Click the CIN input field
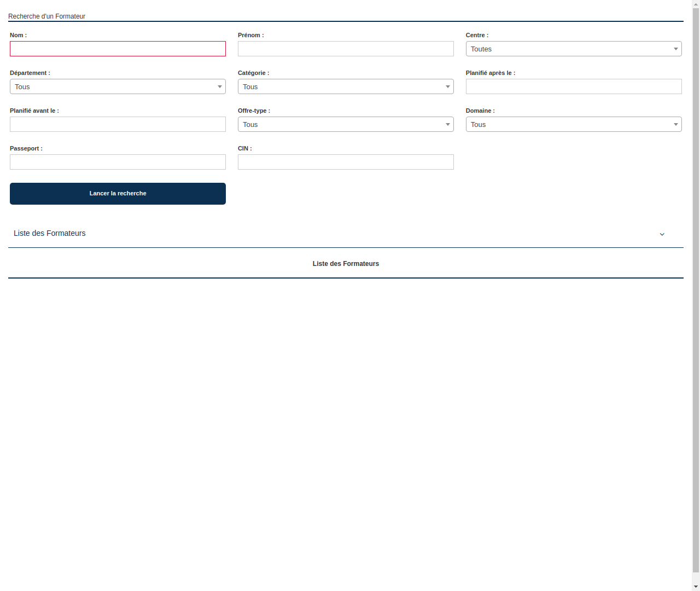Image resolution: width=700 pixels, height=591 pixels. click(x=346, y=162)
